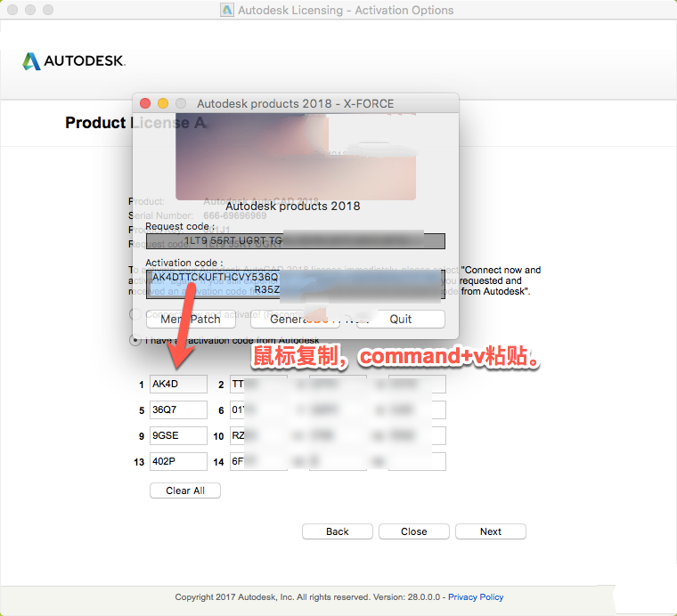Click the Quit button in X-FORCE

(x=400, y=320)
